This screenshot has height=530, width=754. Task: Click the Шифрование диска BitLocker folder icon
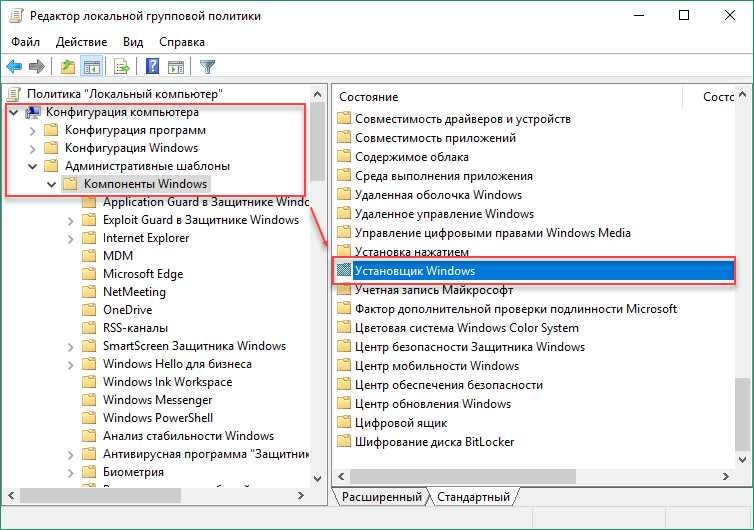pyautogui.click(x=344, y=441)
